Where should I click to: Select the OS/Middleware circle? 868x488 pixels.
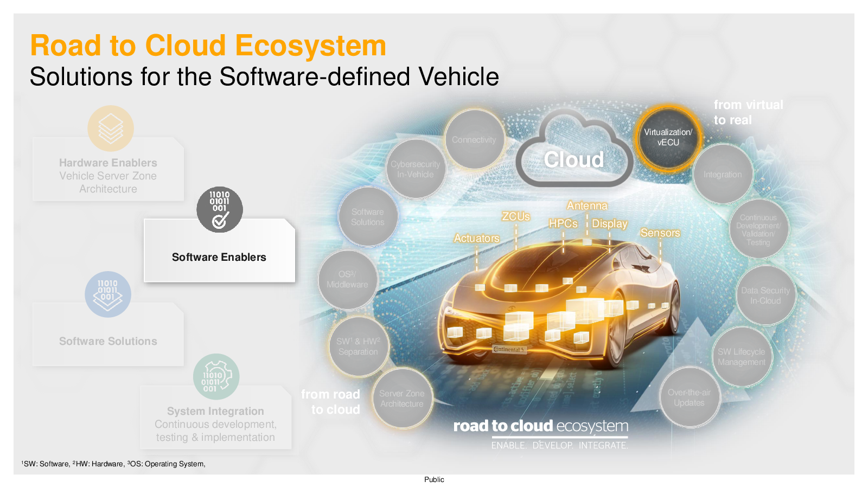coord(348,280)
